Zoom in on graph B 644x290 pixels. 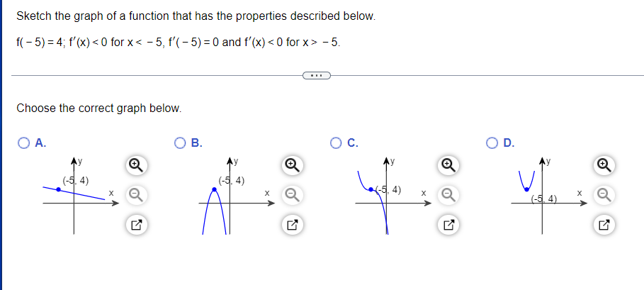pyautogui.click(x=292, y=165)
